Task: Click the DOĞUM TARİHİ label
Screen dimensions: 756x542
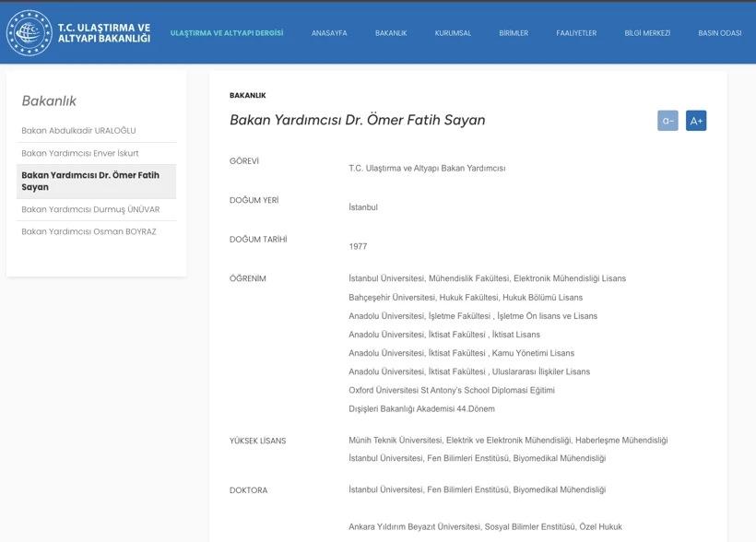Action: [258, 239]
